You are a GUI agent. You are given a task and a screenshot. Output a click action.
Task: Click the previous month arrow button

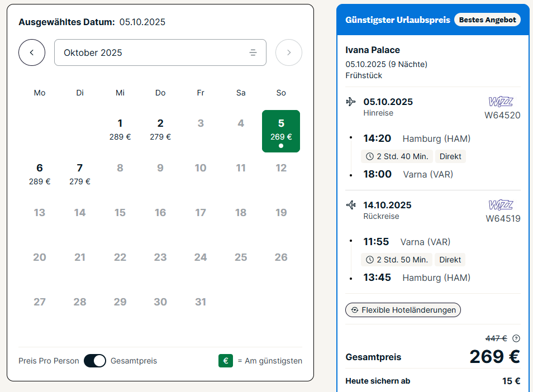[32, 52]
